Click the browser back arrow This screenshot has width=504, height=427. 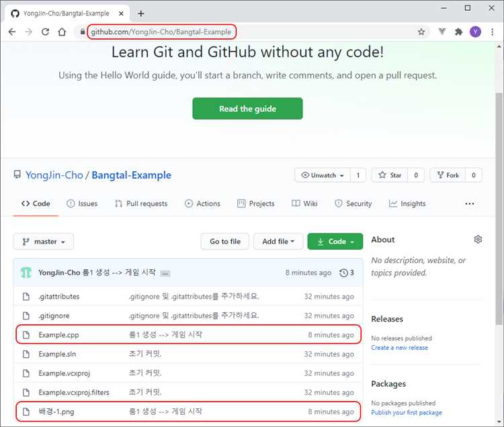point(12,32)
